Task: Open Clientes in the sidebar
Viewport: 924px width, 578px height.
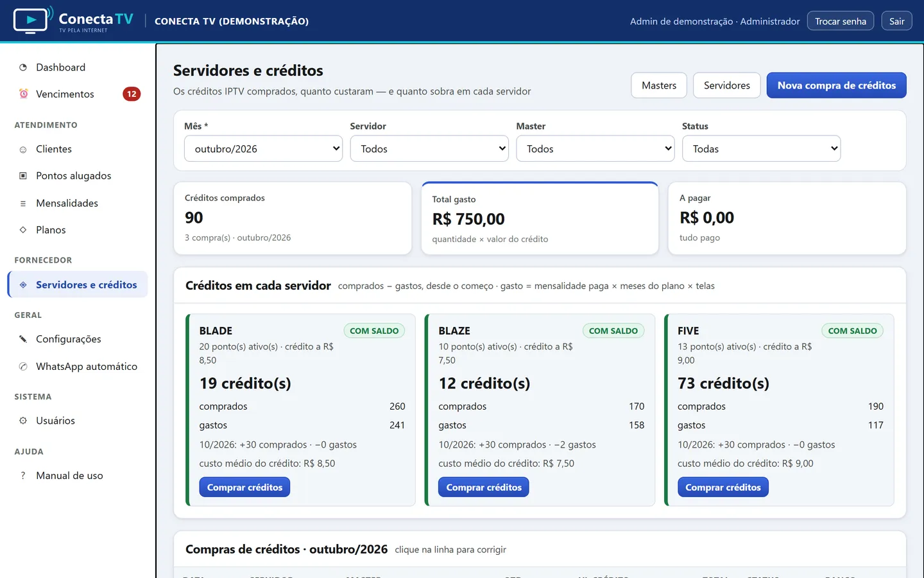Action: (78, 149)
